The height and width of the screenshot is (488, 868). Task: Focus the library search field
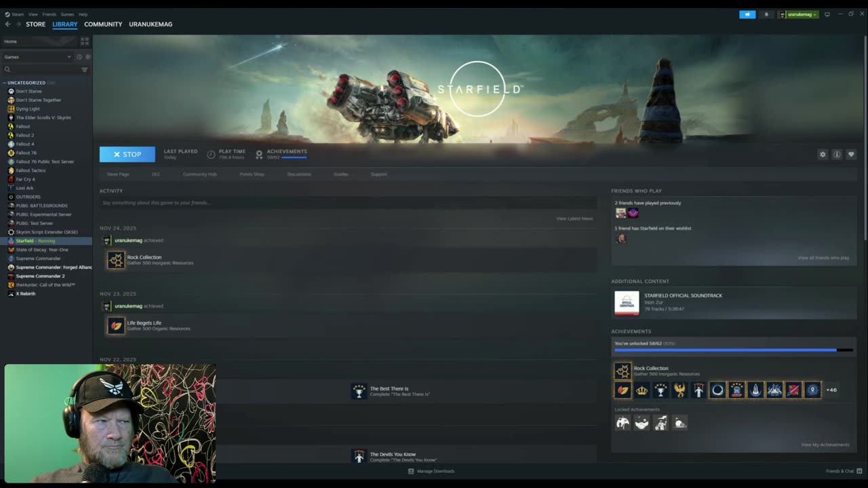click(x=42, y=69)
